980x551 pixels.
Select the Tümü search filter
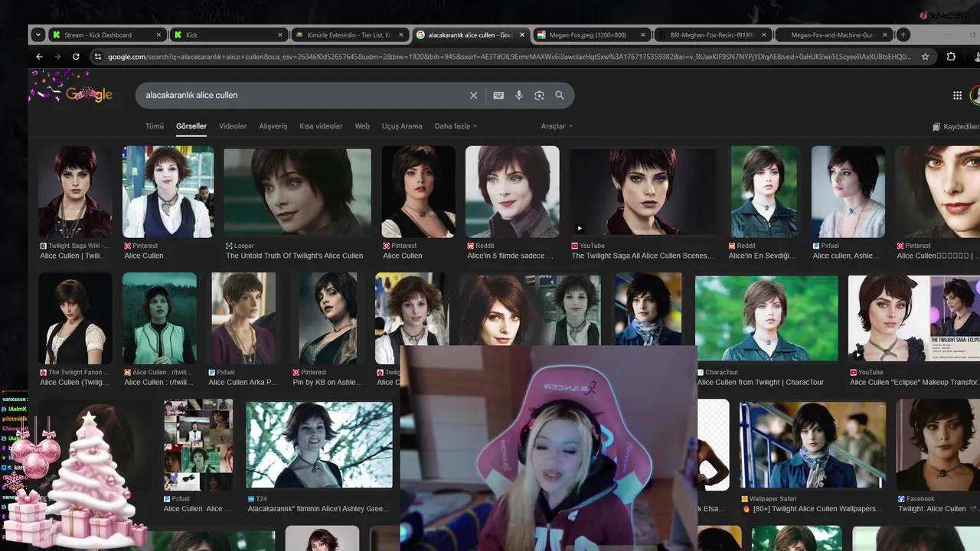tap(155, 126)
